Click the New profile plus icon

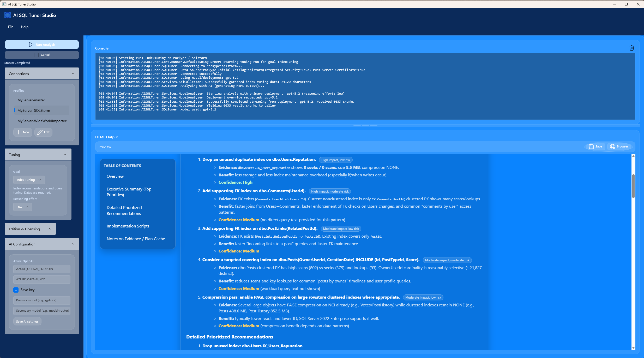(x=19, y=132)
